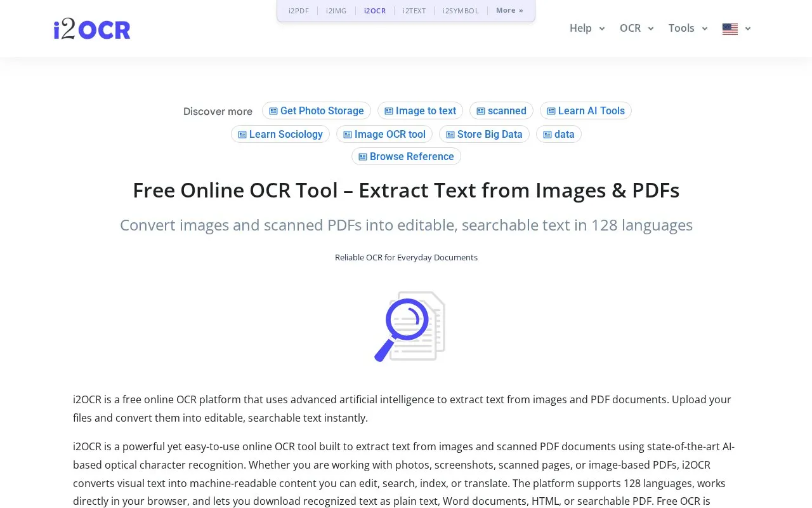
Task: Click the Reliable OCR for Everyday Documents text
Action: pyautogui.click(x=406, y=257)
